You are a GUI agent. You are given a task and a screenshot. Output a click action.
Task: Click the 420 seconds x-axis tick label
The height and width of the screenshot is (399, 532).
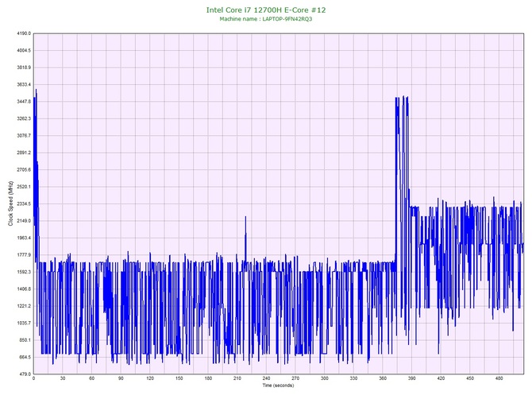click(x=441, y=378)
